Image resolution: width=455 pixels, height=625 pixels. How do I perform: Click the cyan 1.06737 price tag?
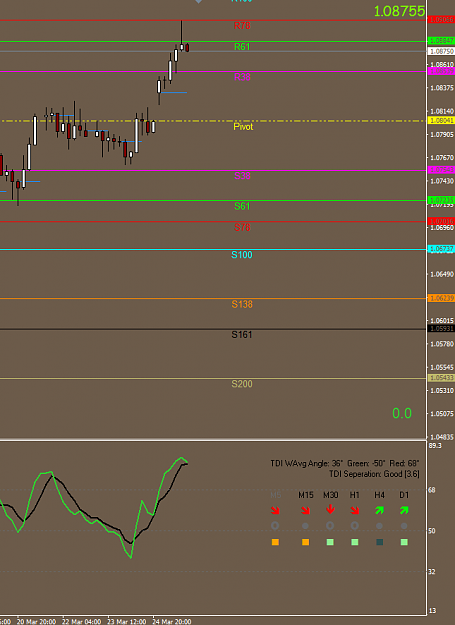(441, 249)
